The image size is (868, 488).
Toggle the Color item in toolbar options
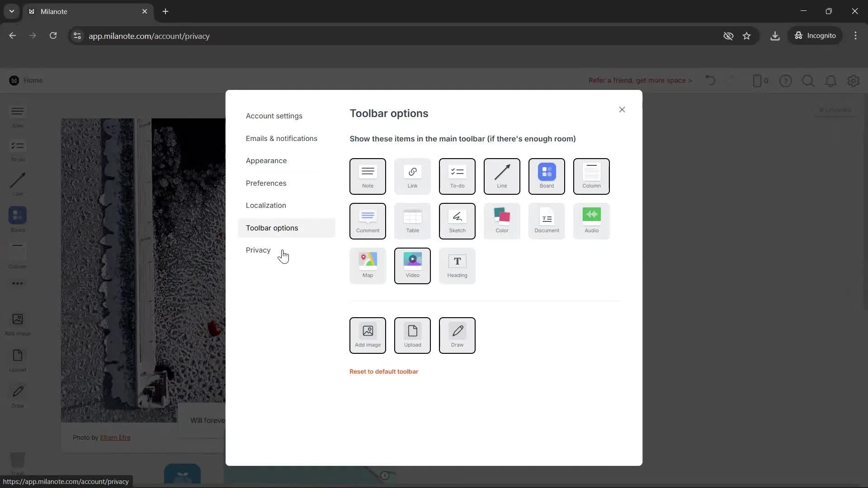point(502,221)
